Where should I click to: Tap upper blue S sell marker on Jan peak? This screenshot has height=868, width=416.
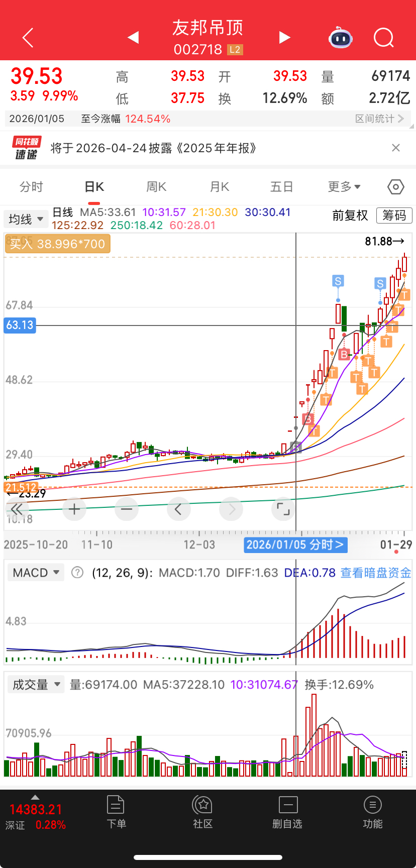click(338, 281)
